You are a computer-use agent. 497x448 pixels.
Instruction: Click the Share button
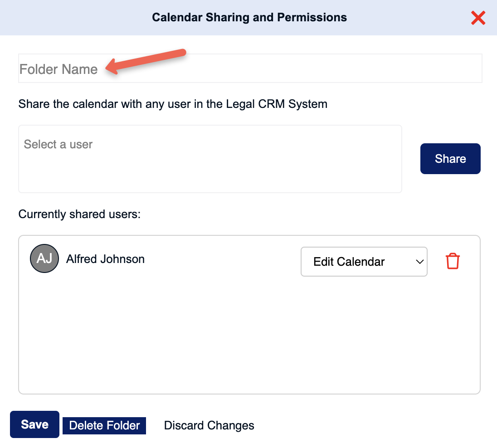(x=450, y=159)
